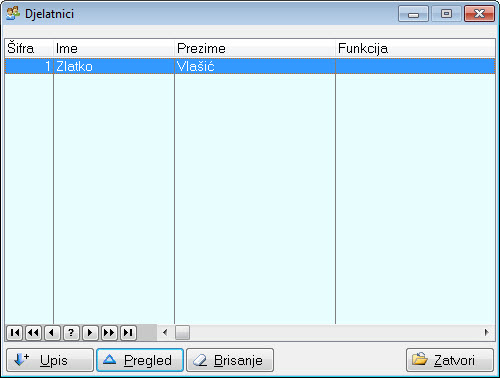Click the Djelatnici window title icon
The height and width of the screenshot is (378, 500).
(x=13, y=14)
